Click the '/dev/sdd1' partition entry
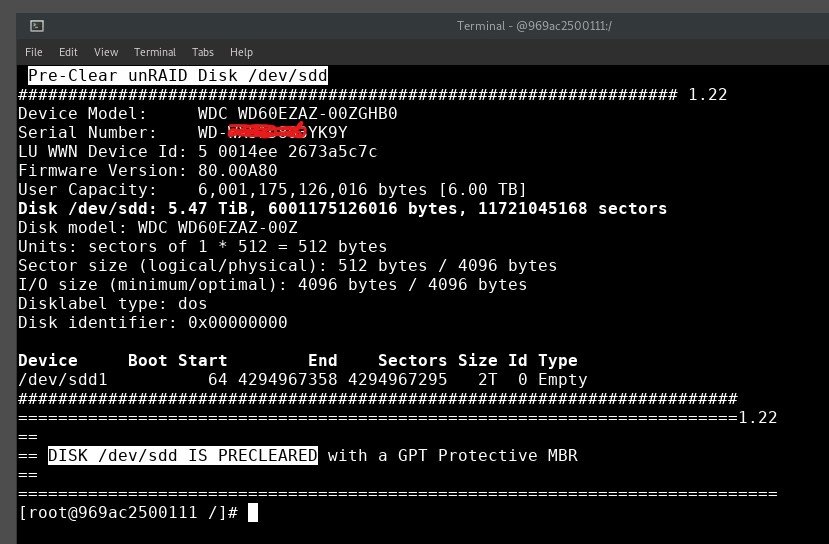The image size is (829, 544). 62,380
